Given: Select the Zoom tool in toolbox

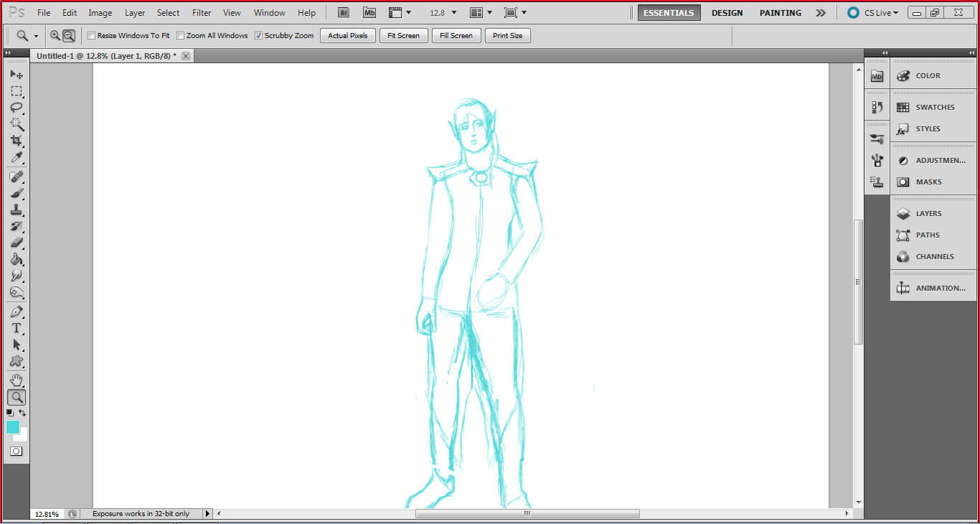Looking at the screenshot, I should [16, 397].
